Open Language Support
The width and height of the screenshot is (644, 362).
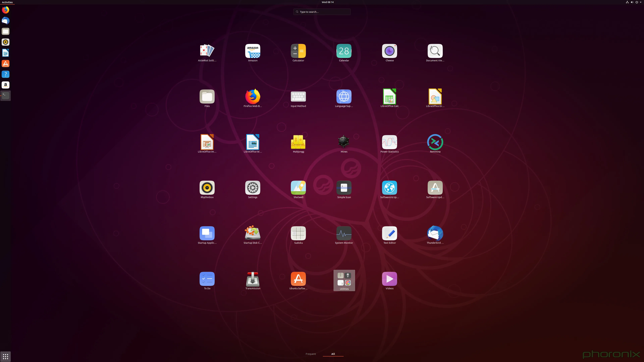344,98
